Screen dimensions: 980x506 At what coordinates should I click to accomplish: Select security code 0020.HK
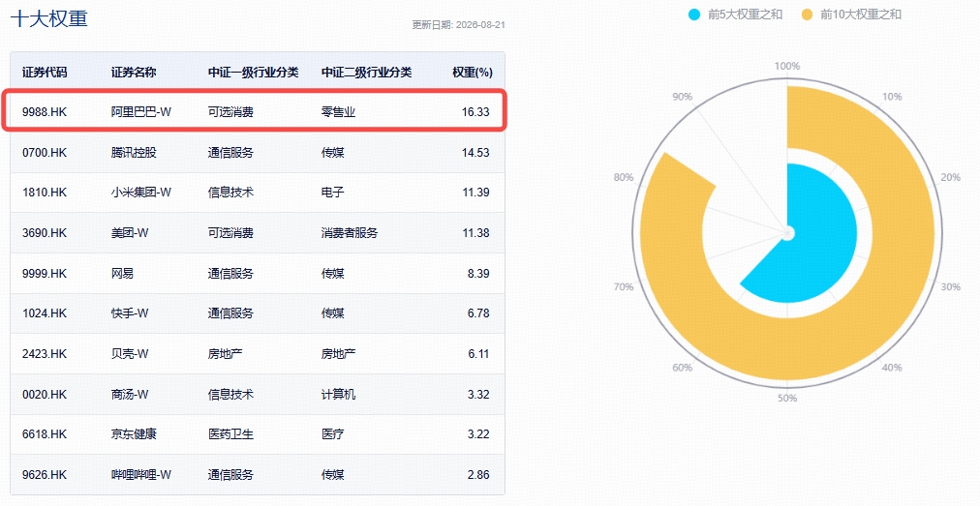45,395
